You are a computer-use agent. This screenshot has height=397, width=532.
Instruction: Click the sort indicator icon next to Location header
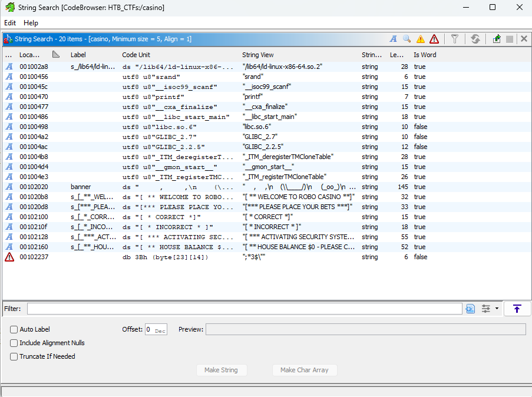tap(56, 54)
